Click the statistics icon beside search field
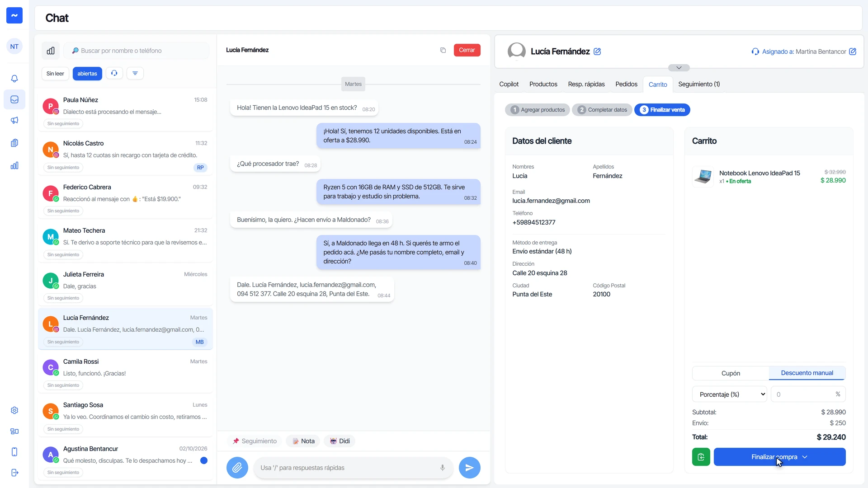Screen dimensions: 868x488 click(51, 51)
